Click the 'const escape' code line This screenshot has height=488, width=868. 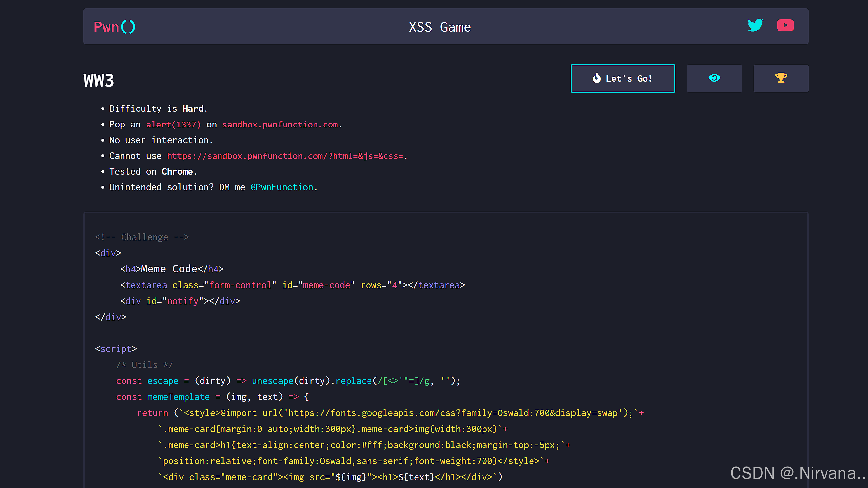tap(288, 381)
